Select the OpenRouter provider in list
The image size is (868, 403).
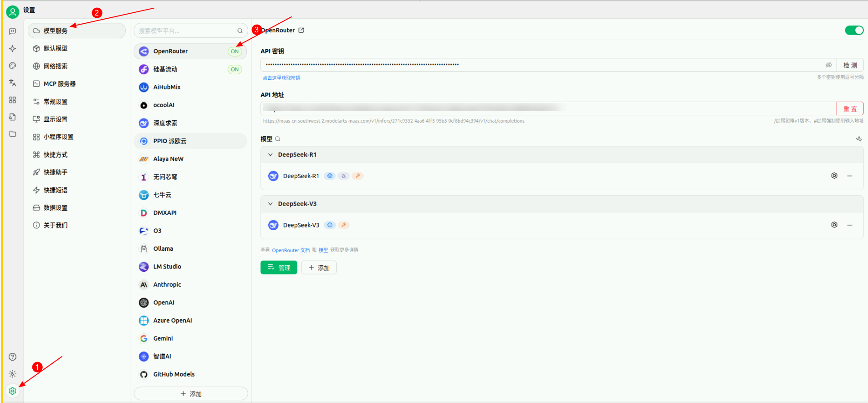click(190, 52)
